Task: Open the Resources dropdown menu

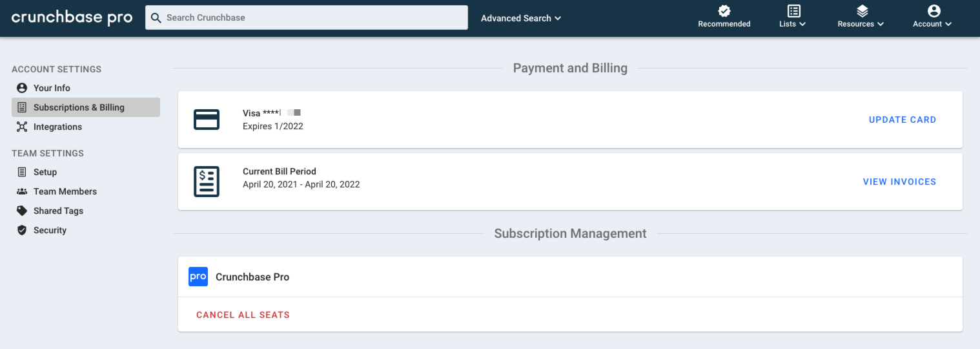Action: 861,24
